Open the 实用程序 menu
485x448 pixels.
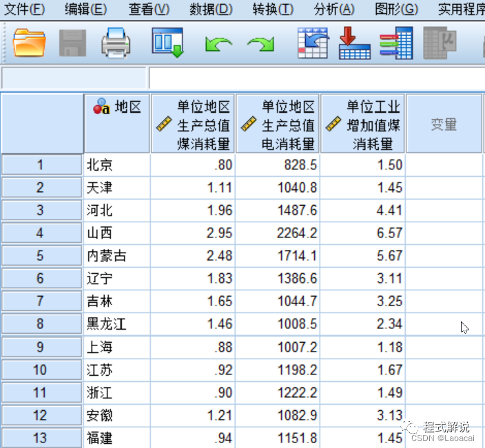pyautogui.click(x=461, y=9)
